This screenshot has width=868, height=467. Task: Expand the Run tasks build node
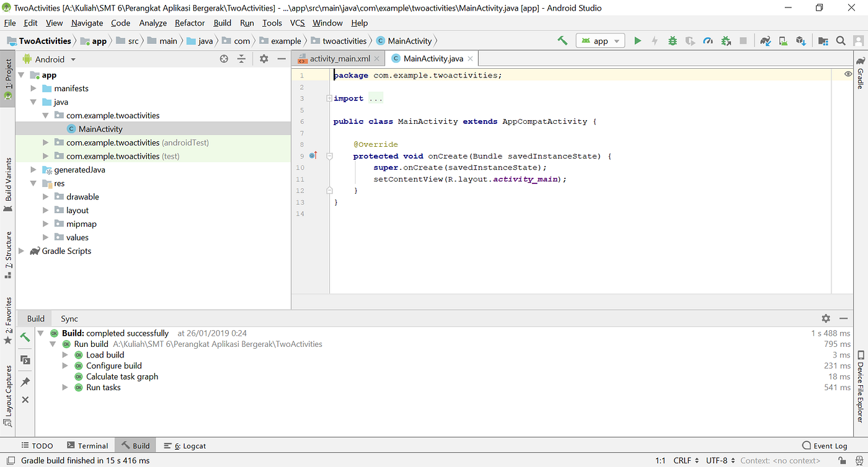pyautogui.click(x=66, y=388)
